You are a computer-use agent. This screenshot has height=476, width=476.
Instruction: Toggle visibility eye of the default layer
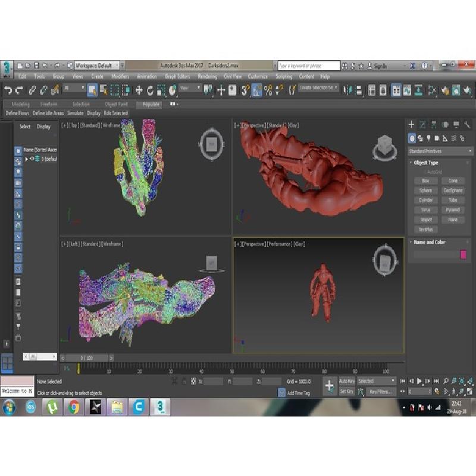[32, 159]
